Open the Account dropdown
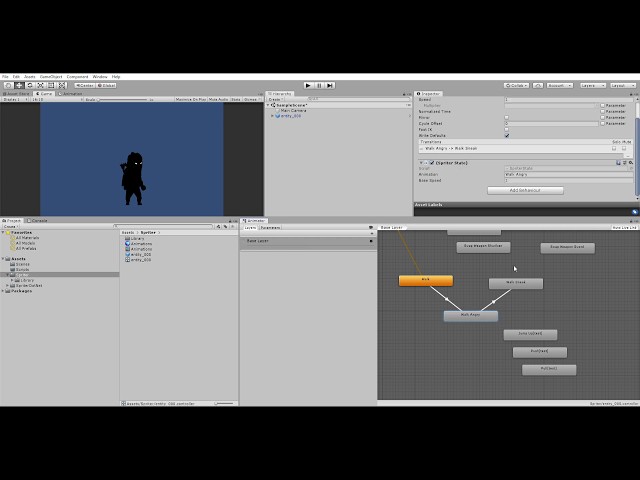Image resolution: width=640 pixels, height=480 pixels. (560, 85)
